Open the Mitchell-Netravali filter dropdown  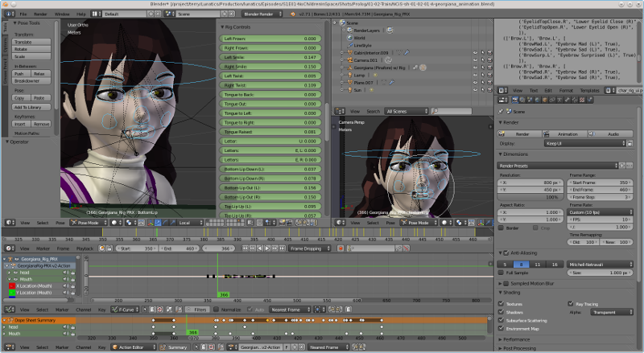pyautogui.click(x=598, y=263)
